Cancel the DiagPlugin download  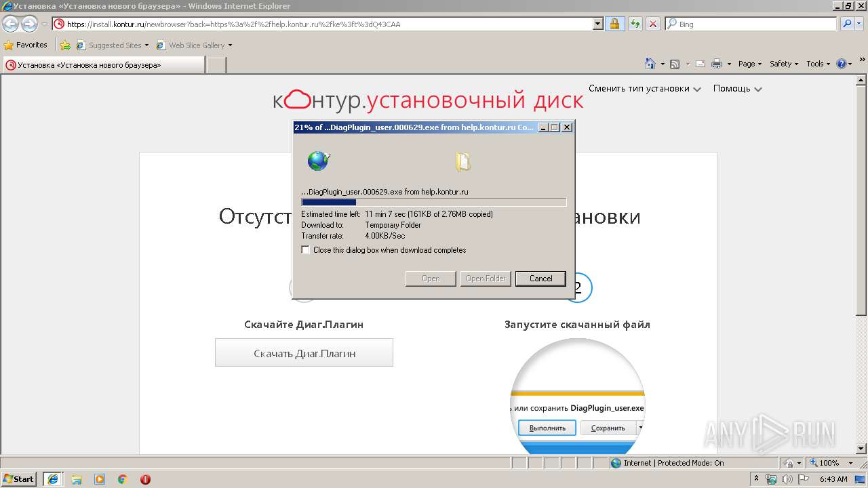(x=540, y=279)
